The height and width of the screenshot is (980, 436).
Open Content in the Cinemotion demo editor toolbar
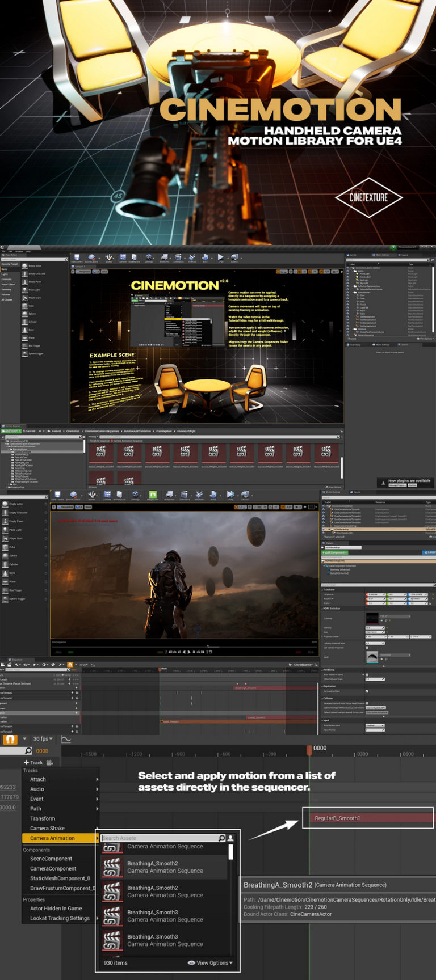(x=123, y=258)
